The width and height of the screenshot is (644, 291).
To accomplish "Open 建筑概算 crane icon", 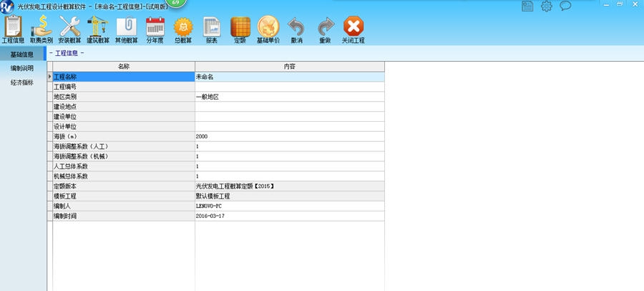I will (x=98, y=29).
